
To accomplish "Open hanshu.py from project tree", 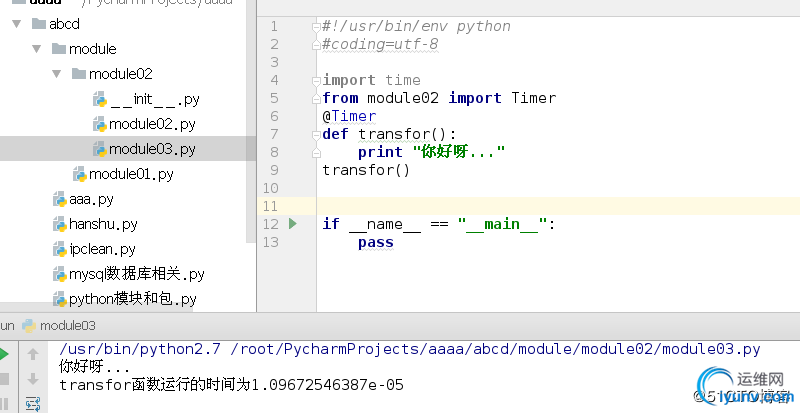I will (95, 224).
